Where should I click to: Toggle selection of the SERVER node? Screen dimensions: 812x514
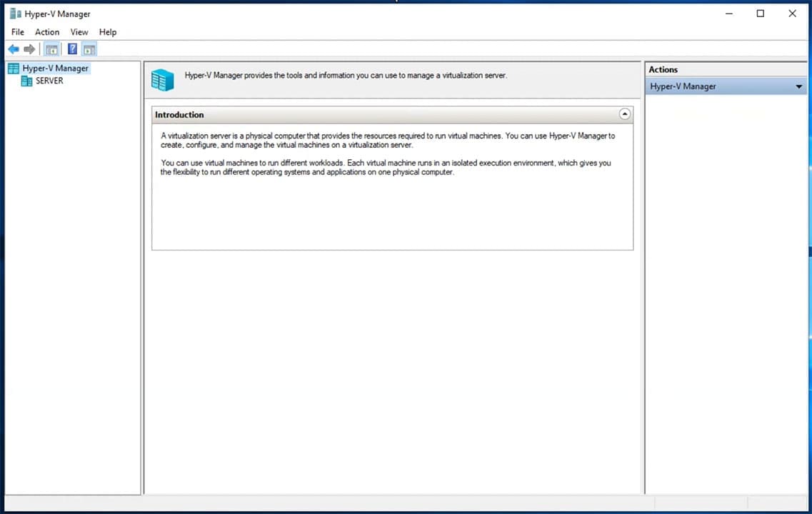coord(49,81)
